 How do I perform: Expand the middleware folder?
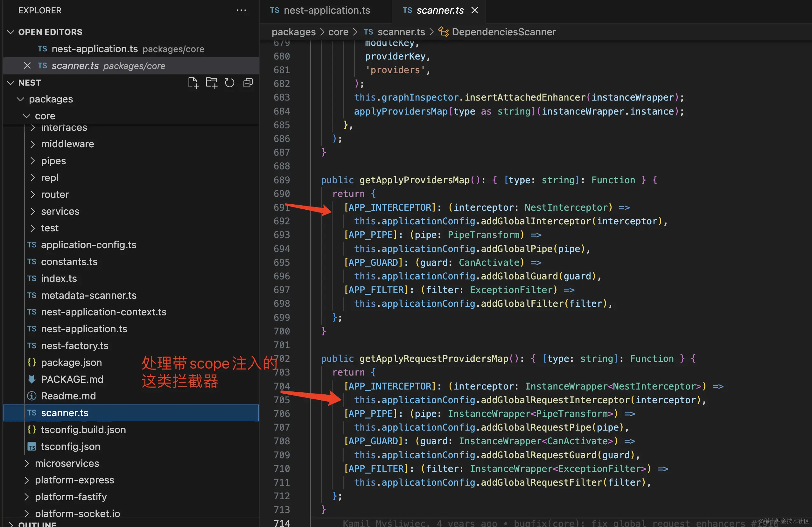point(33,144)
